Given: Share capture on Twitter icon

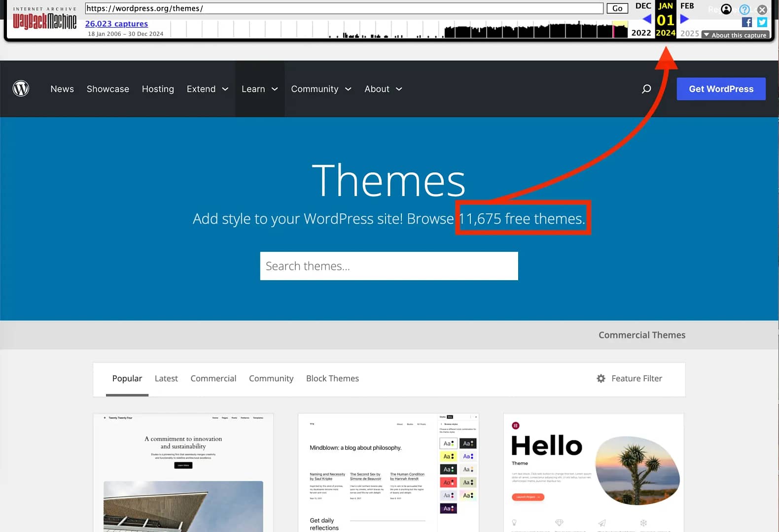Looking at the screenshot, I should pos(762,22).
